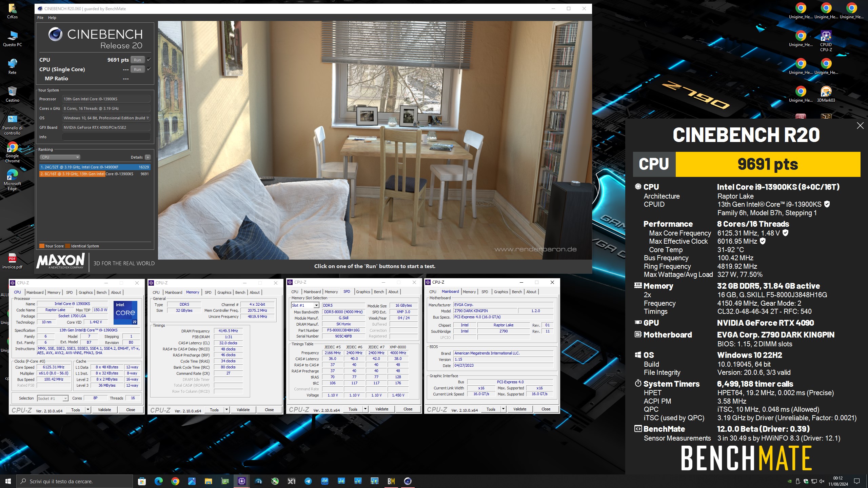
Task: Open the CrKos folder on the desktop
Action: coord(12,11)
